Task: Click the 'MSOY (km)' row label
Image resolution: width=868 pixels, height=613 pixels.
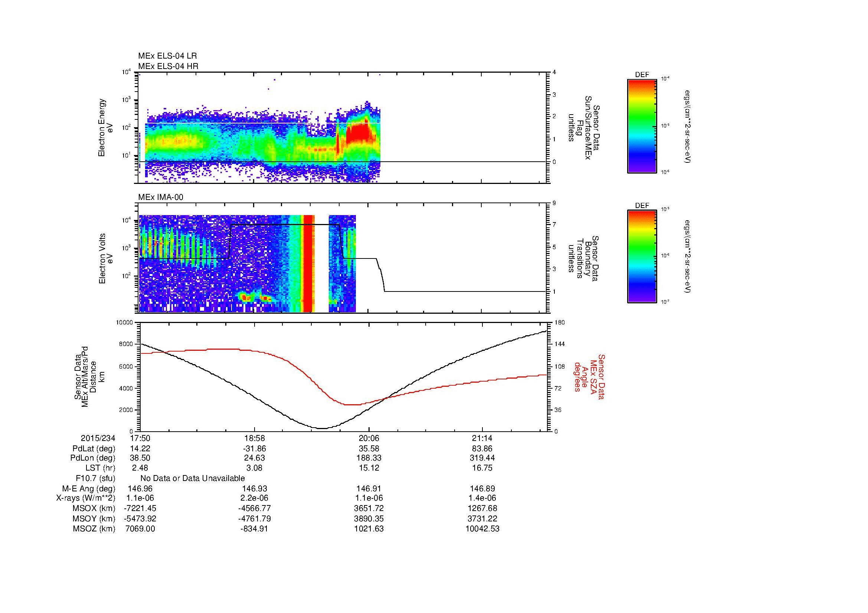Action: click(94, 519)
